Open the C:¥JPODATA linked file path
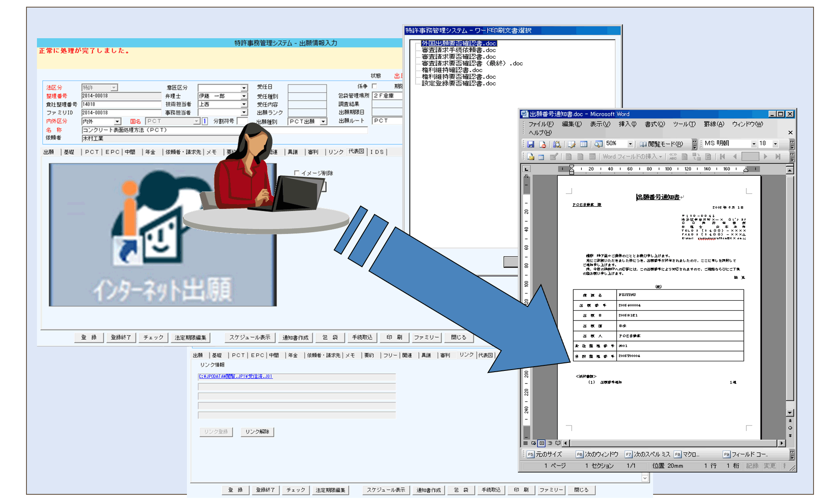This screenshot has width=840, height=504. pos(235,376)
